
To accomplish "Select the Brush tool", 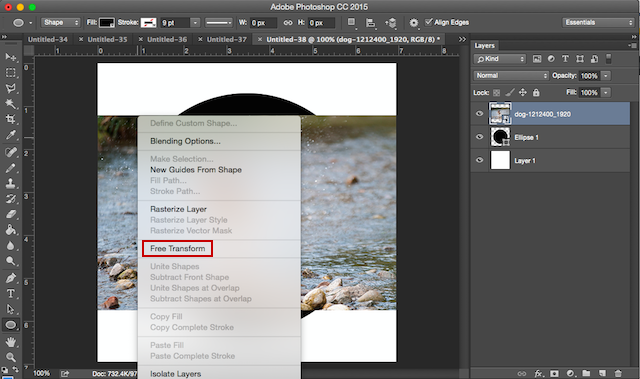I will click(x=11, y=168).
